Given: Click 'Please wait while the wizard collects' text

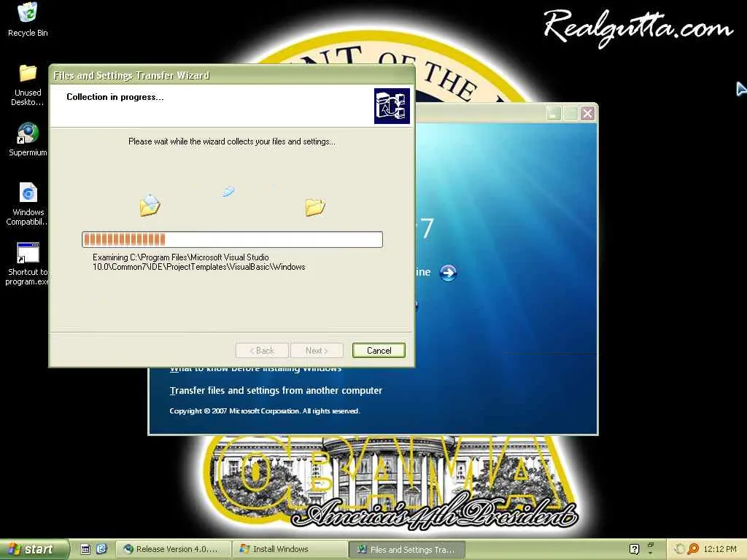Looking at the screenshot, I should coord(232,141).
